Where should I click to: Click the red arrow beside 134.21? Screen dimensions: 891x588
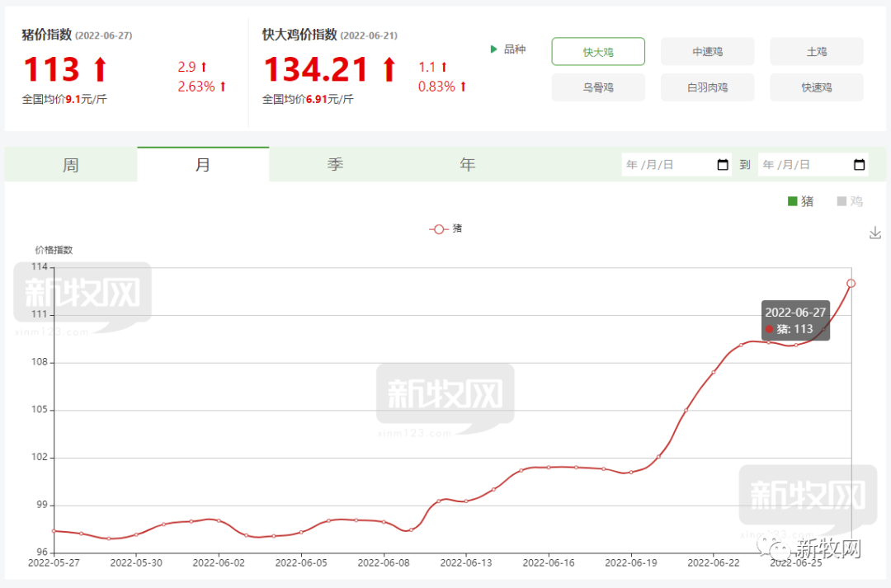coord(389,68)
